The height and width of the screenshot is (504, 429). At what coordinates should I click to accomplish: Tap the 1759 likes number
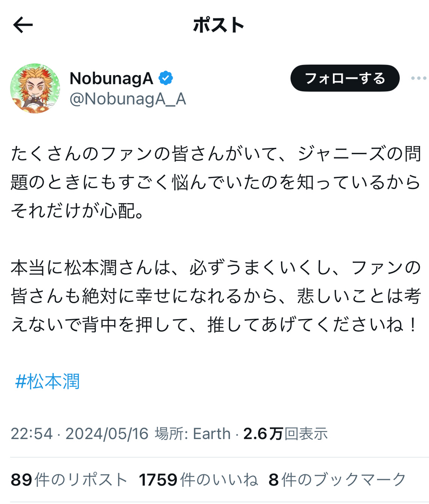point(158,480)
